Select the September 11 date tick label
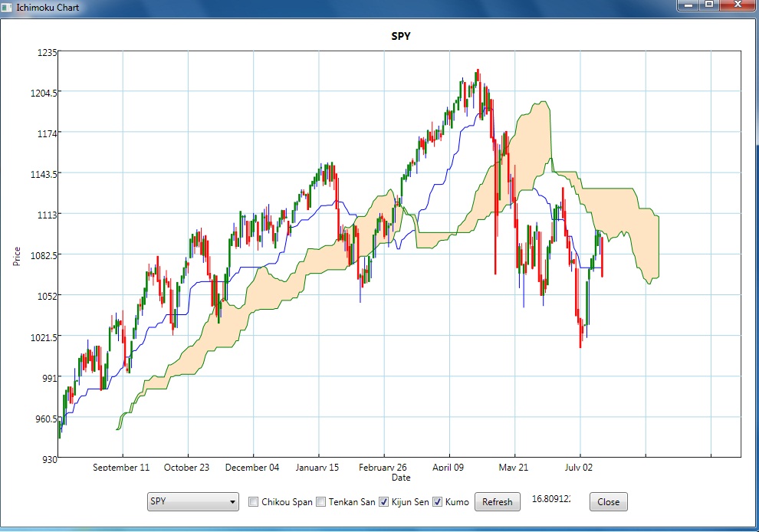Viewport: 759px width, 532px height. tap(121, 468)
